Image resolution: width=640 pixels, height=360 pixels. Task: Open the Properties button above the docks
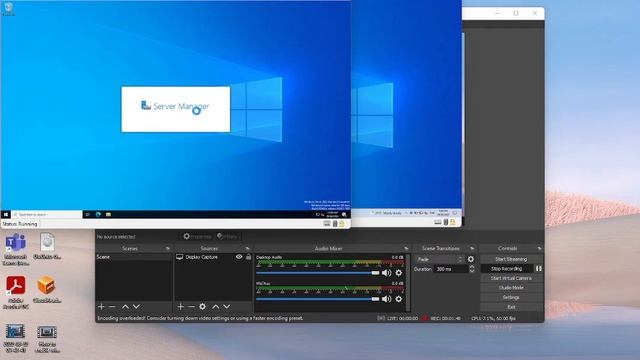coord(197,236)
